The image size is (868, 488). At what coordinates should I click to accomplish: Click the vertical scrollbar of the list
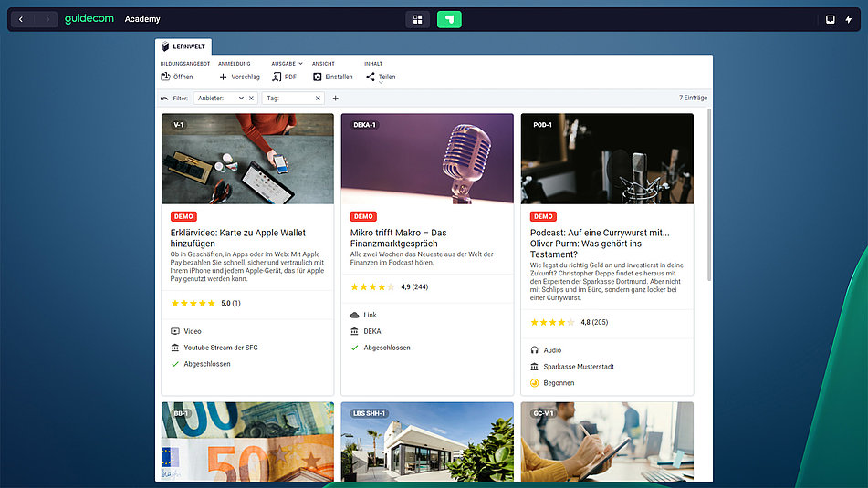tap(708, 195)
